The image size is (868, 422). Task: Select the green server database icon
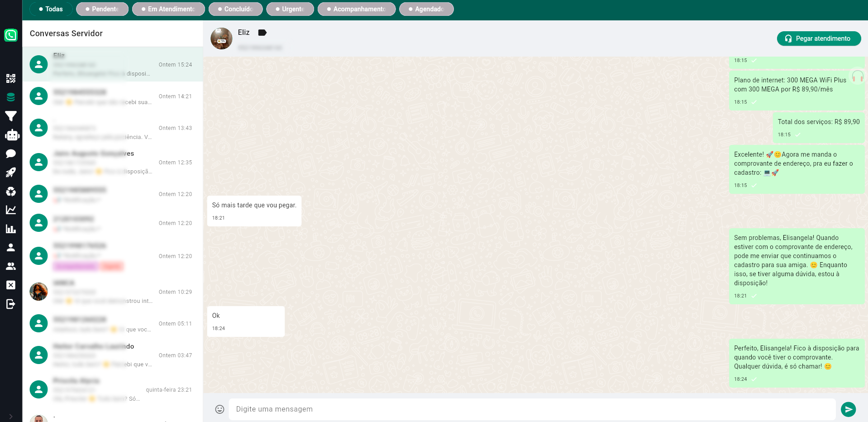(11, 97)
